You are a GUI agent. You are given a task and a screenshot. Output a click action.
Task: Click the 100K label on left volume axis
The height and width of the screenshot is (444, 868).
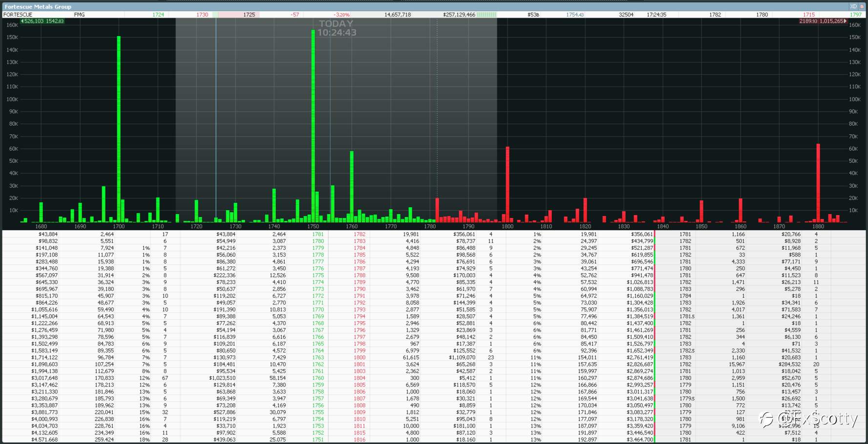pos(12,99)
